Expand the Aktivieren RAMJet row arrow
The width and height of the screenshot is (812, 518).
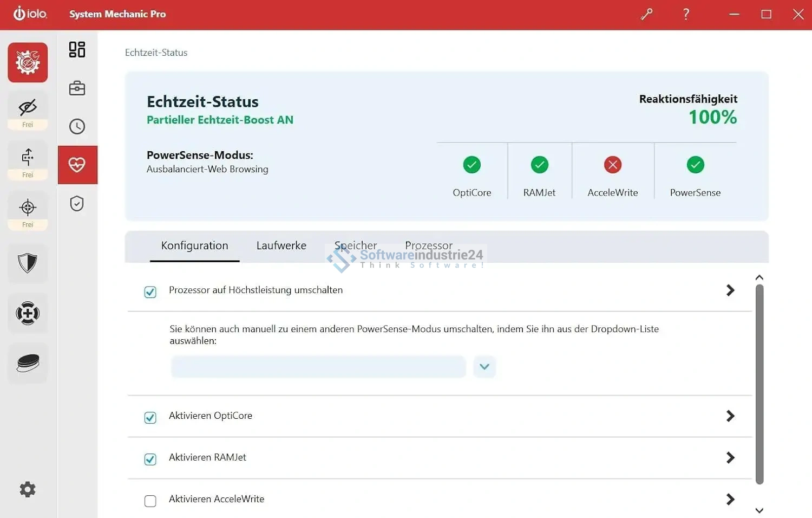click(x=730, y=458)
